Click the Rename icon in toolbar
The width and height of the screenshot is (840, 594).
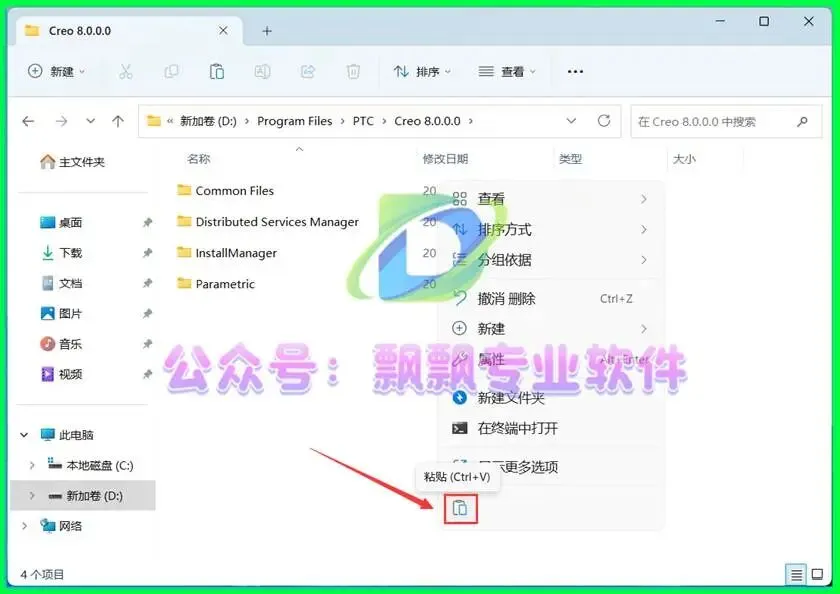262,71
